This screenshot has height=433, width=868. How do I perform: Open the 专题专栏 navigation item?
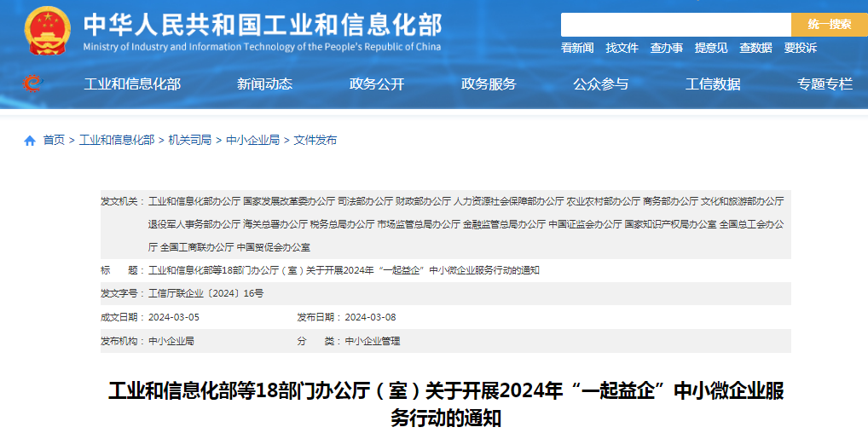pos(825,84)
